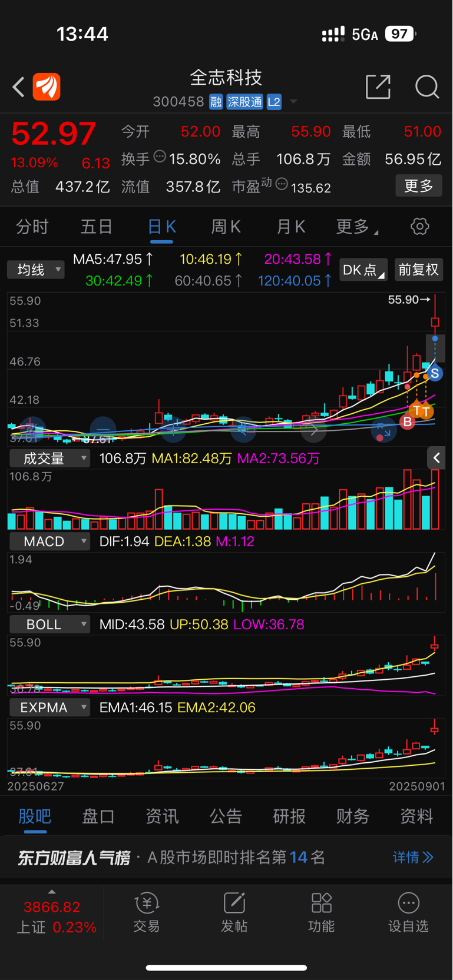This screenshot has height=980, width=453.
Task: Tap the EMA1:46.15 value
Action: pyautogui.click(x=136, y=707)
